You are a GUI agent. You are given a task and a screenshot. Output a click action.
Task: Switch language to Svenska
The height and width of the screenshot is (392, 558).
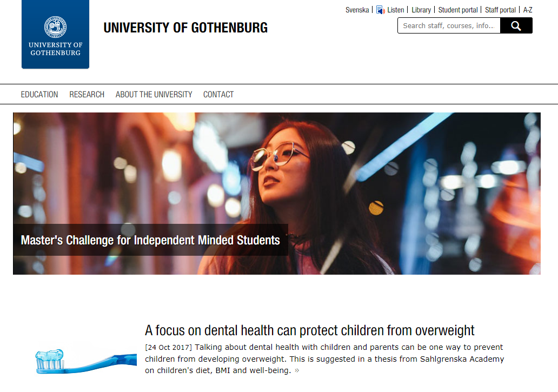(x=357, y=10)
